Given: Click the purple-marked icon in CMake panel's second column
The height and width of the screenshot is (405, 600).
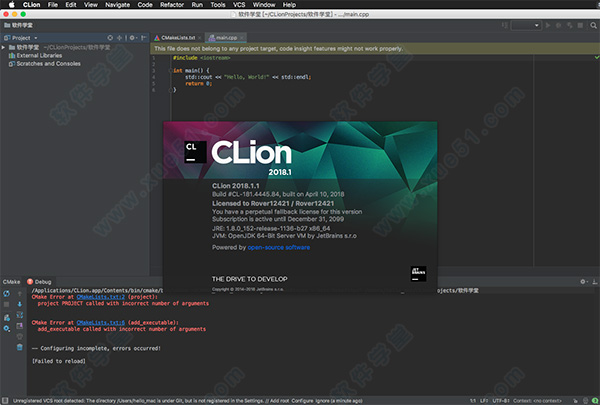Looking at the screenshot, I should (x=20, y=326).
